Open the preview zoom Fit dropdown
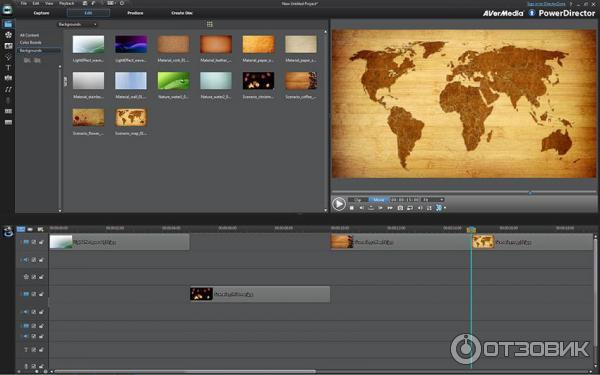Image resolution: width=600 pixels, height=375 pixels. [x=433, y=200]
